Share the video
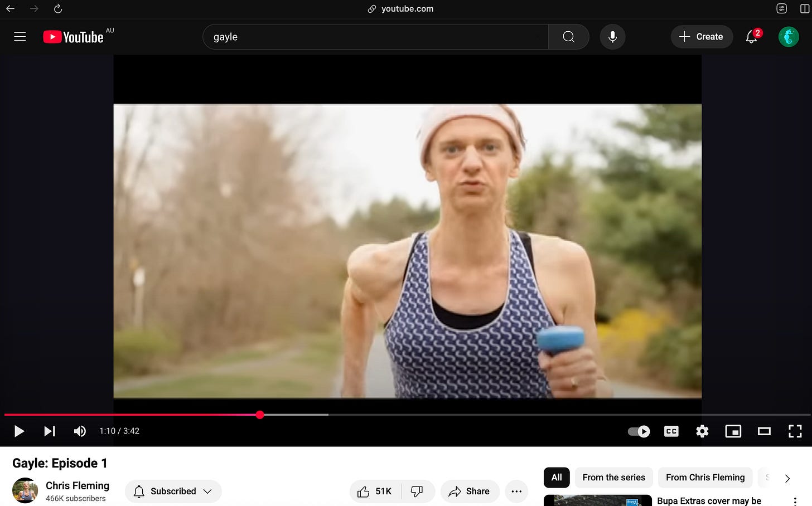The width and height of the screenshot is (812, 506). pyautogui.click(x=470, y=491)
